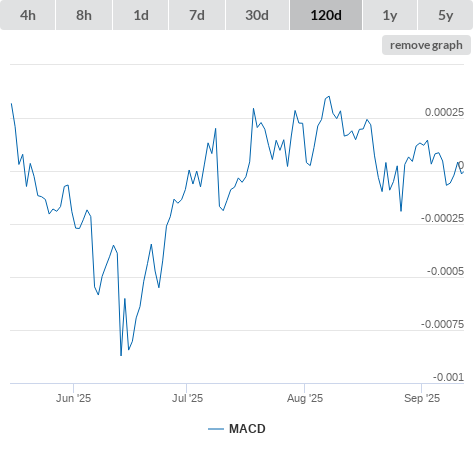Click the Jul '25 axis label
This screenshot has width=474, height=455.
pyautogui.click(x=187, y=398)
